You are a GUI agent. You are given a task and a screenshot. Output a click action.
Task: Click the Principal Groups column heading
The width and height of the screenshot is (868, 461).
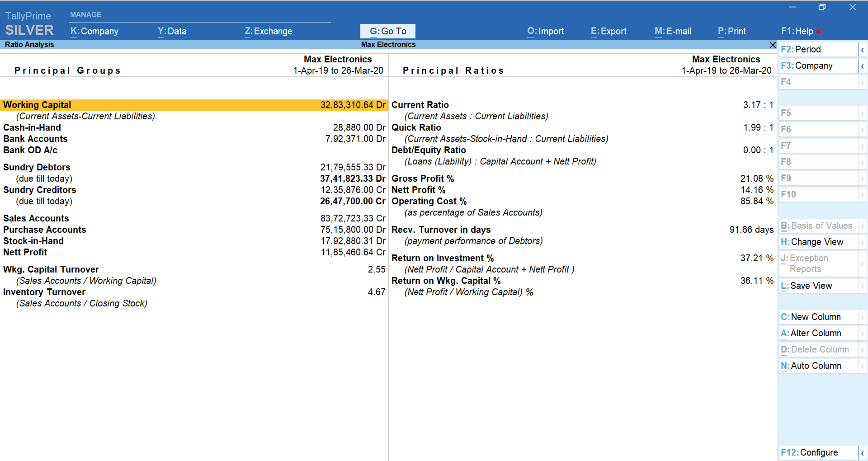[x=68, y=71]
